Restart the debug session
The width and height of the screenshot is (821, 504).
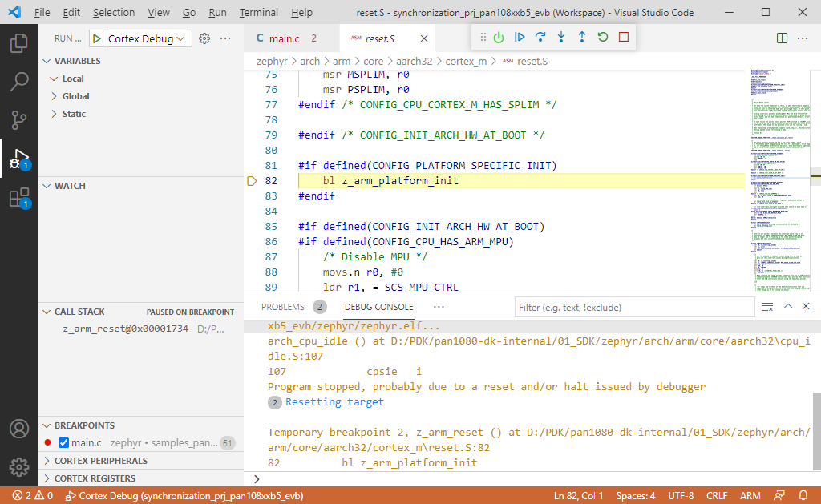click(603, 37)
